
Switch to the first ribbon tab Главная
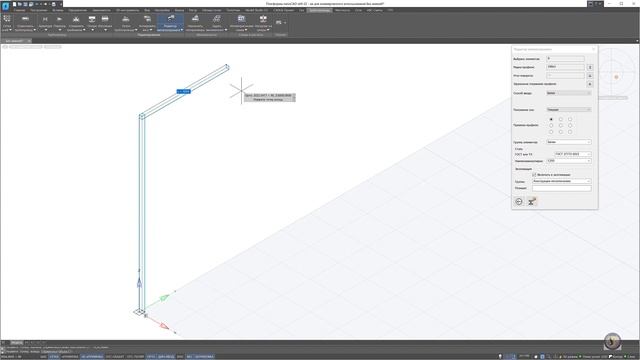pyautogui.click(x=19, y=10)
